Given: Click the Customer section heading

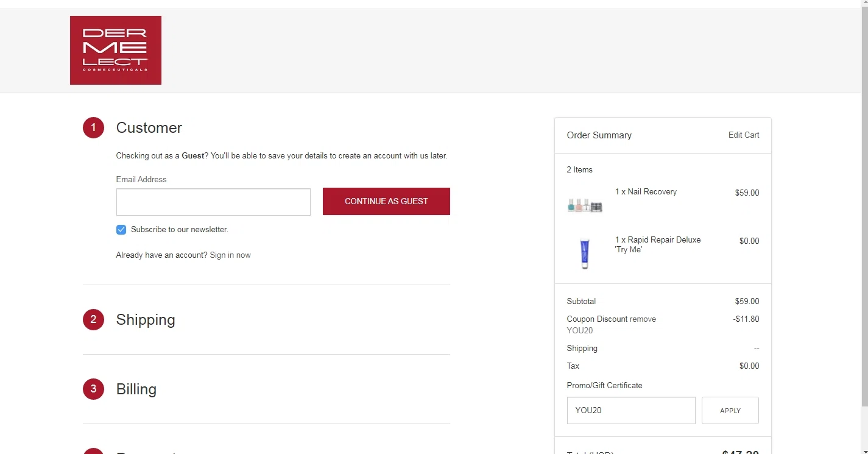Looking at the screenshot, I should point(149,128).
